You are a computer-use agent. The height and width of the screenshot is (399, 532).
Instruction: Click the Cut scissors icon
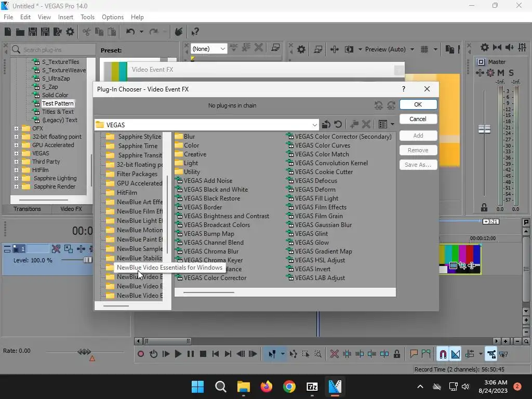tap(87, 32)
